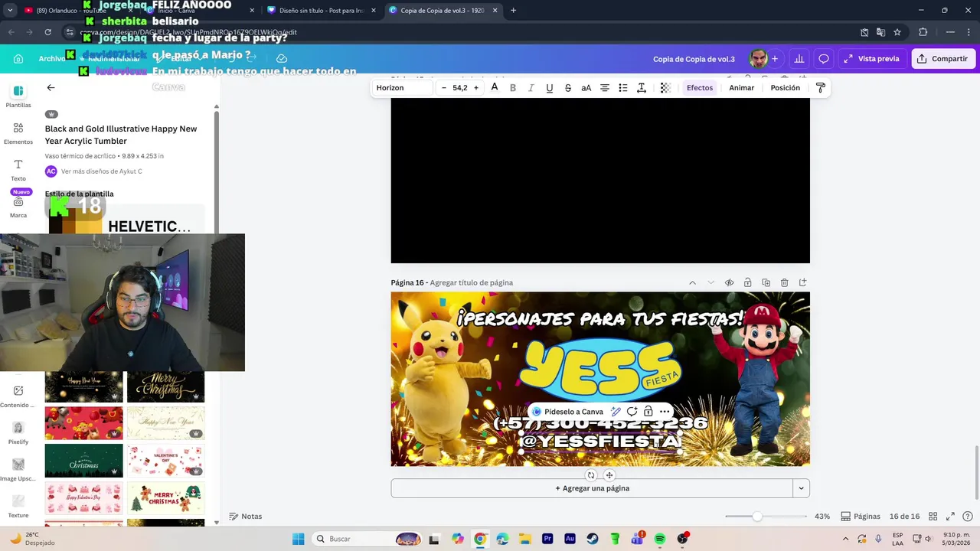980x551 pixels.
Task: Open the Posición panel
Action: click(786, 88)
